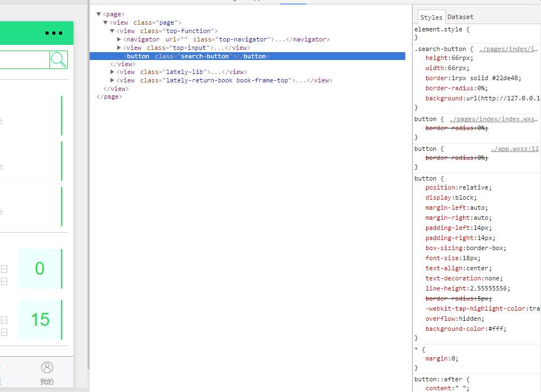
Task: Tap the magnifier search button in simulator
Action: [x=59, y=59]
